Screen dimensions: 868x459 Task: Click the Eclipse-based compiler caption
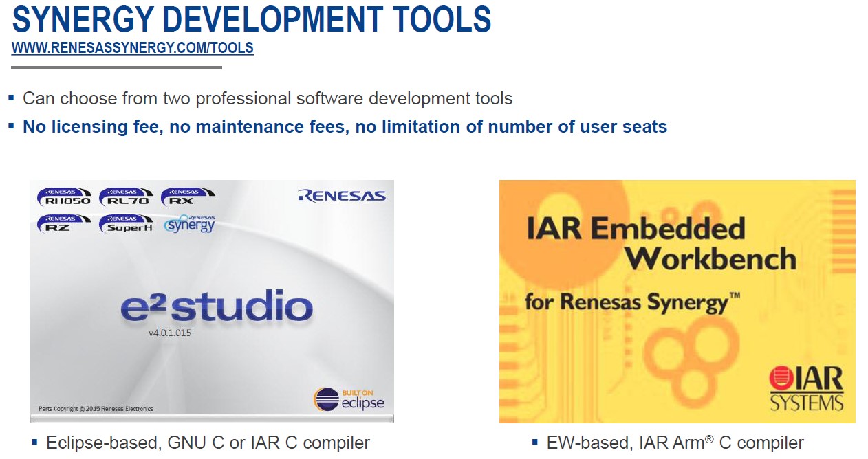point(208,443)
